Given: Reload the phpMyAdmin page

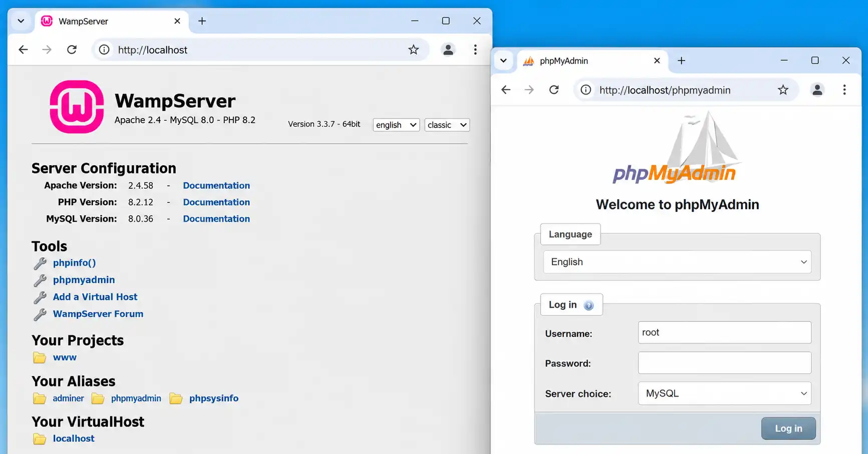Looking at the screenshot, I should pos(554,90).
